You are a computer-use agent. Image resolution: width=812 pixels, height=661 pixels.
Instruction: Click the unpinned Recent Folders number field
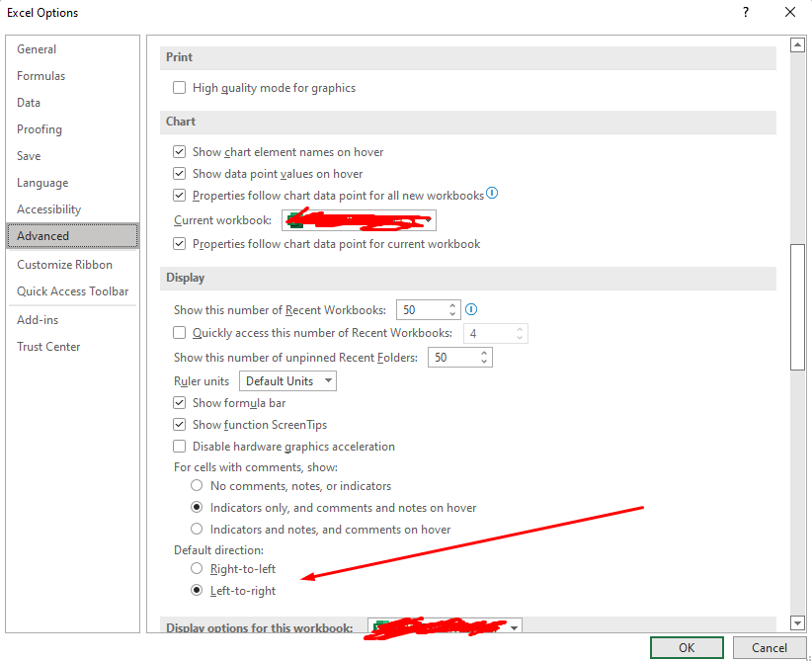(x=454, y=358)
